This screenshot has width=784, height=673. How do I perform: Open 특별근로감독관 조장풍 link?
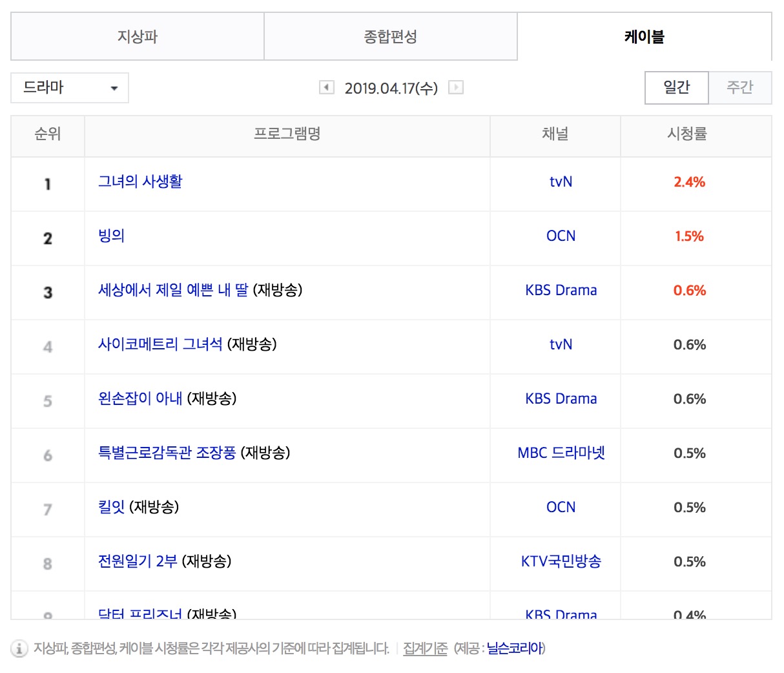pyautogui.click(x=167, y=453)
